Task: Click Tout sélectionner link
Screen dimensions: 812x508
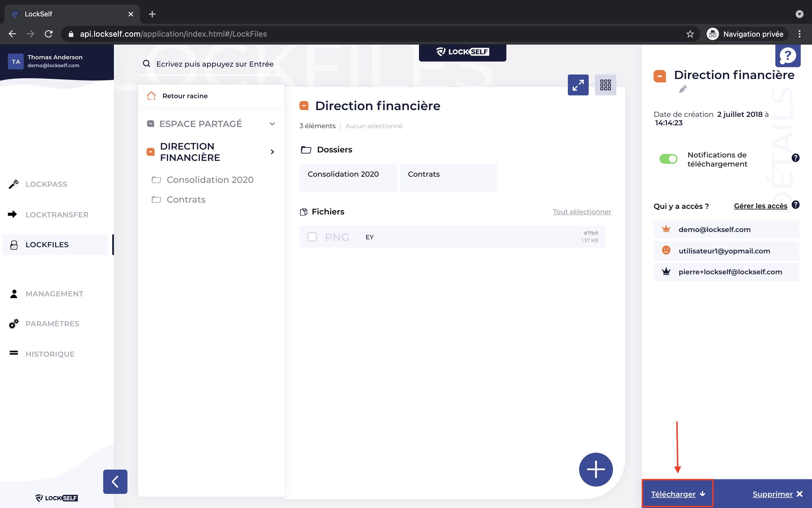Action: (582, 212)
